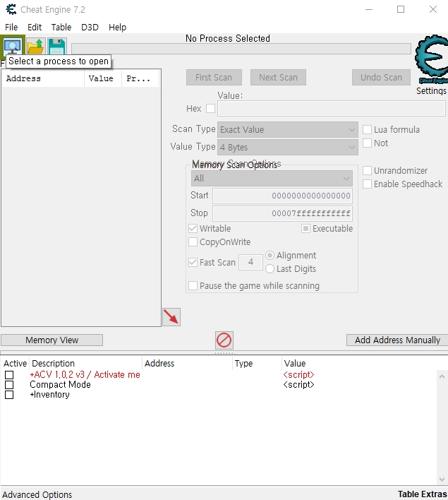The height and width of the screenshot is (500, 448).
Task: Click the Start address field
Action: coord(283,196)
